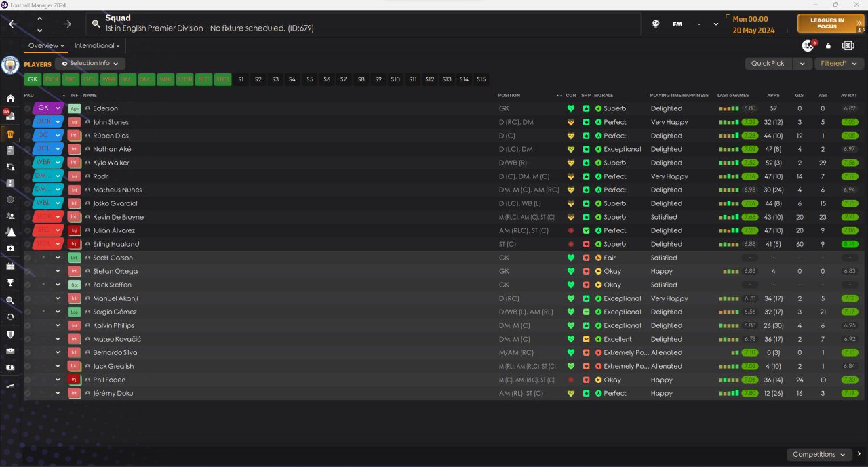Open the Medical Centre kit icon

[x=10, y=249]
